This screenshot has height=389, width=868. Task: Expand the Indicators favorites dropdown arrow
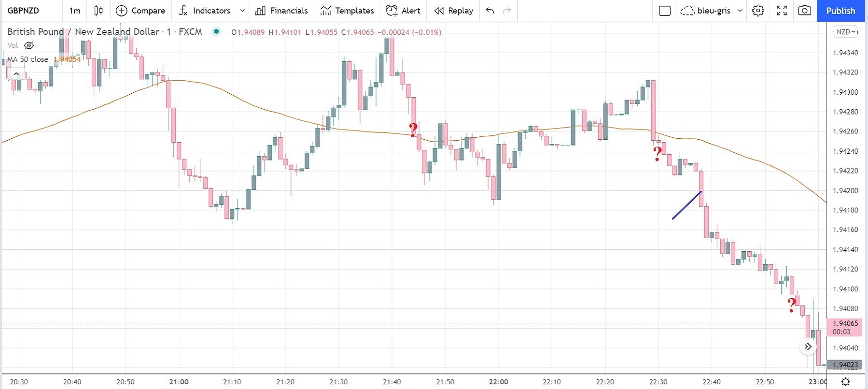point(242,11)
